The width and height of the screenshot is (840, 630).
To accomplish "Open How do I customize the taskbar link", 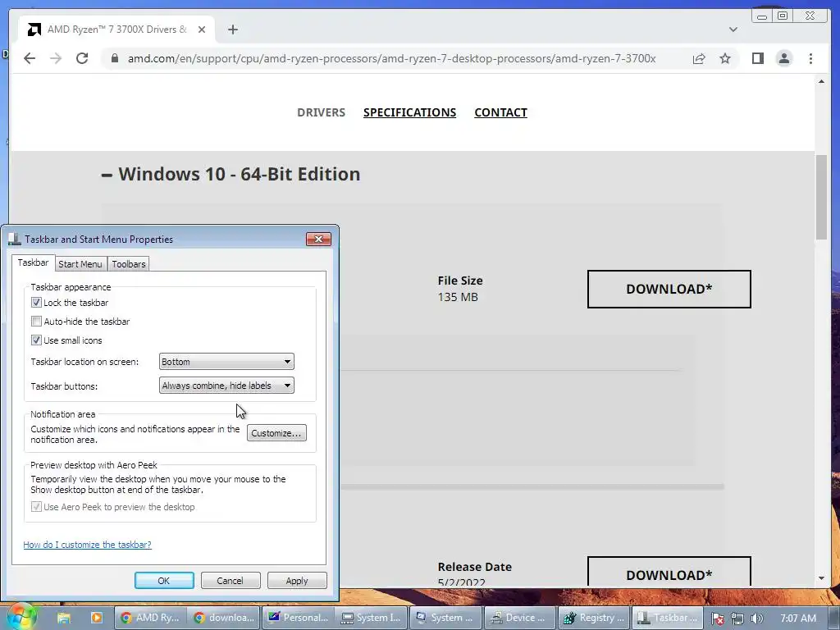I will (x=87, y=545).
